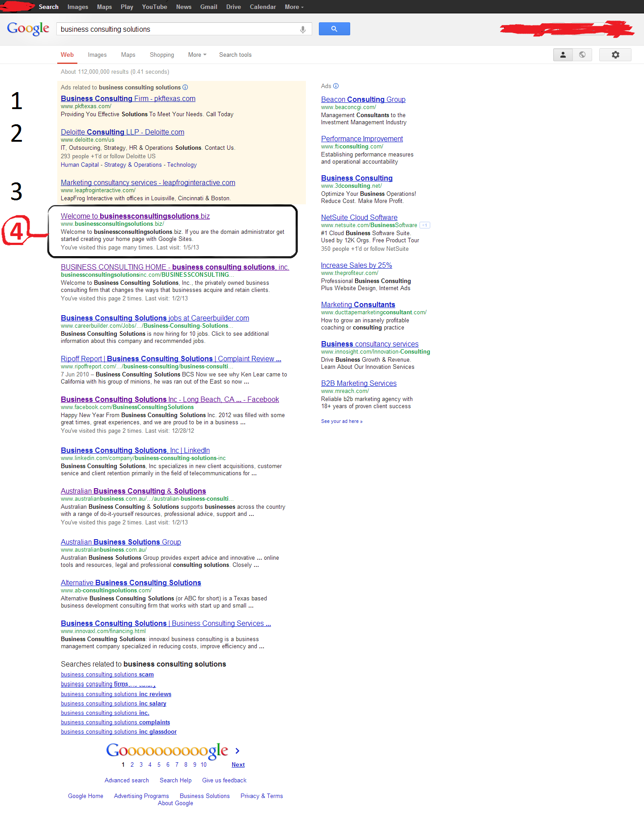Open the 'Performance Improvement' ad
644x815 pixels.
click(362, 139)
